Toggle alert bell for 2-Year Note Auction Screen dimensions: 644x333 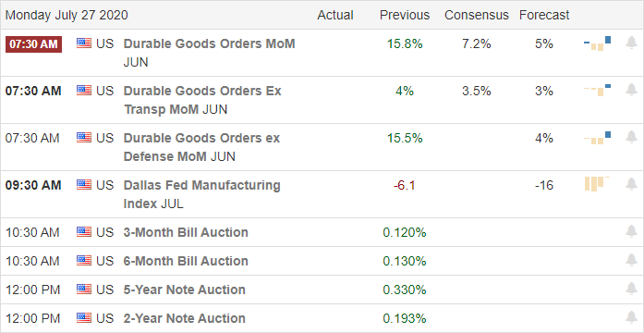(631, 318)
